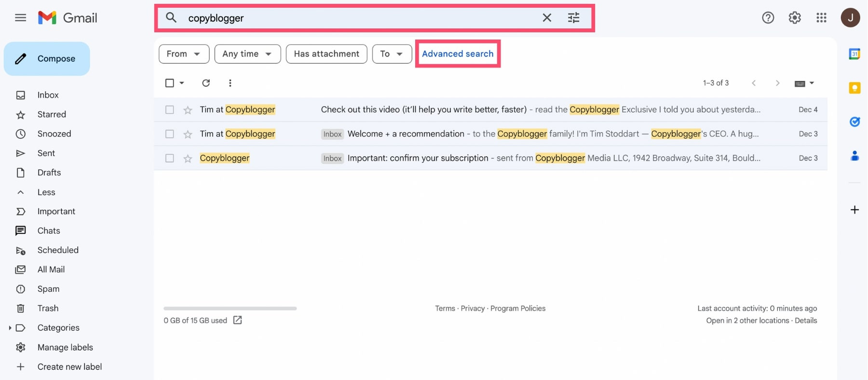The height and width of the screenshot is (380, 868).
Task: Select the 'Welcome + a recommendation' email checkbox
Action: tap(170, 134)
